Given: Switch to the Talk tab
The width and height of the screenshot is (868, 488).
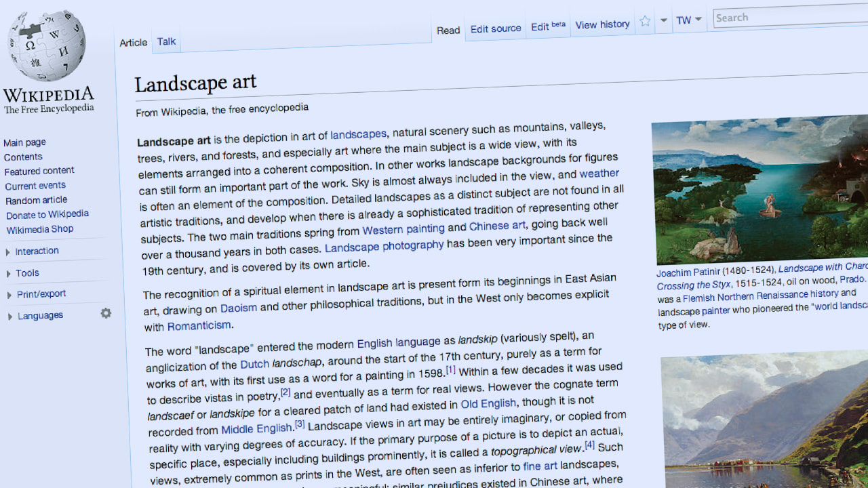Looking at the screenshot, I should pos(166,41).
